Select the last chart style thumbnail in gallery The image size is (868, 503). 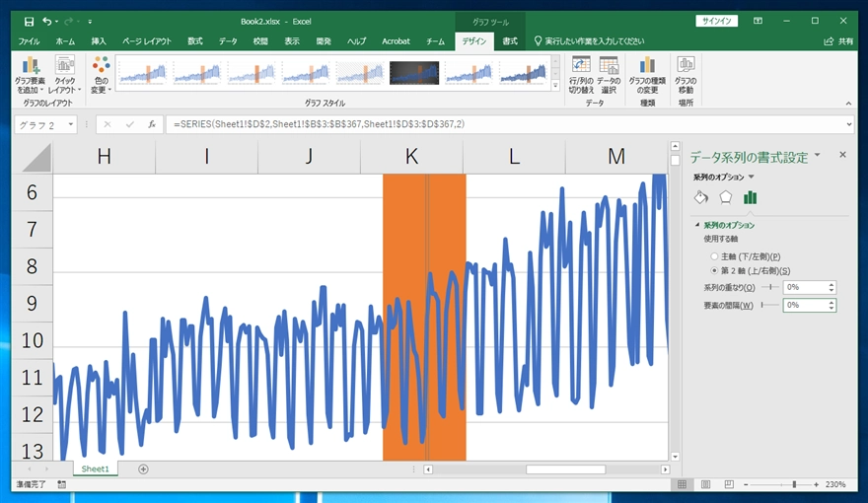tap(523, 74)
